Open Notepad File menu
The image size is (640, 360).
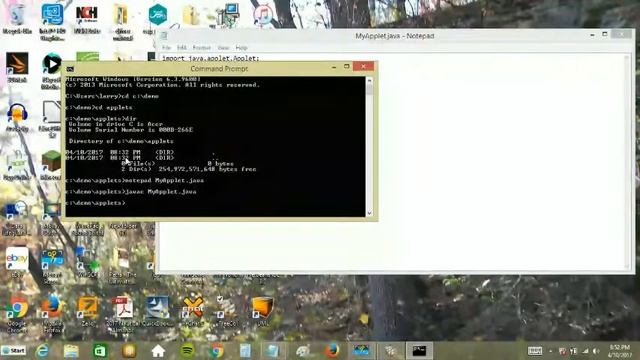tap(166, 48)
